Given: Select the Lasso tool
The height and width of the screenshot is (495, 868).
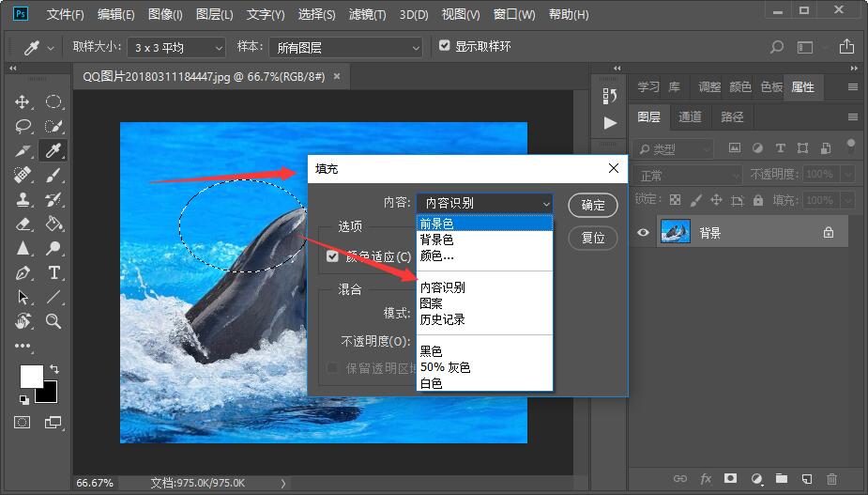Looking at the screenshot, I should click(x=23, y=127).
